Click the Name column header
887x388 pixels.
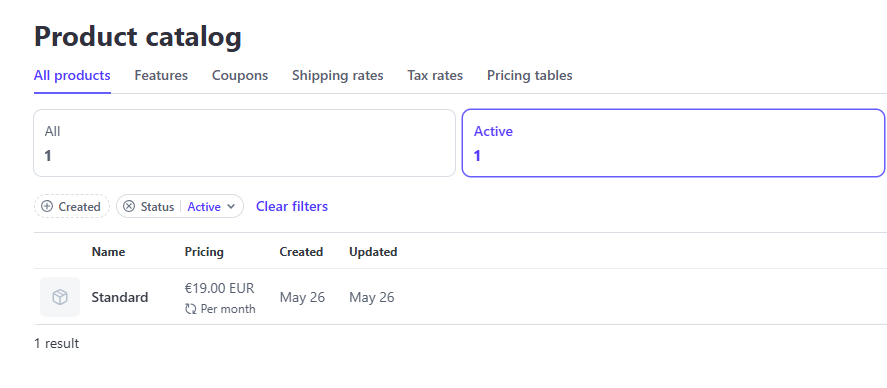point(109,252)
